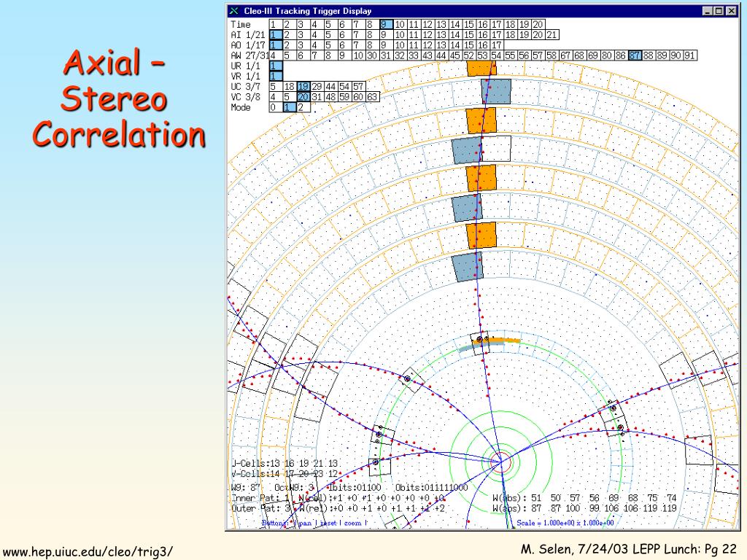Click the "V-Cells:14 17 20 23 12" readout
The width and height of the screenshot is (747, 560).
coord(285,474)
